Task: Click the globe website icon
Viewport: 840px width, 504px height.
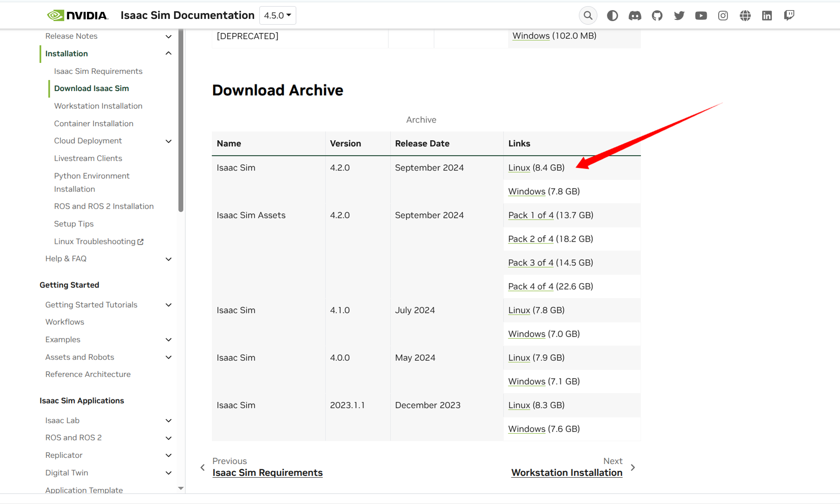Action: (x=745, y=16)
